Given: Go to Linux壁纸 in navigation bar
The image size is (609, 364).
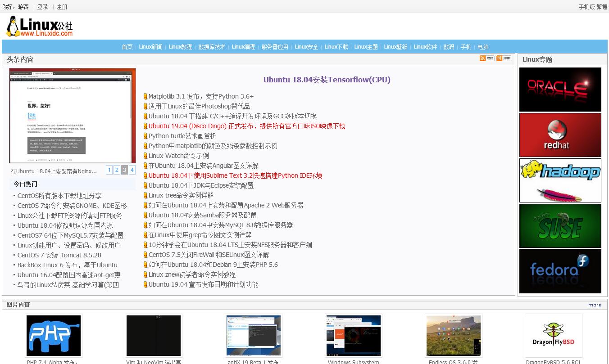Looking at the screenshot, I should pyautogui.click(x=395, y=47).
